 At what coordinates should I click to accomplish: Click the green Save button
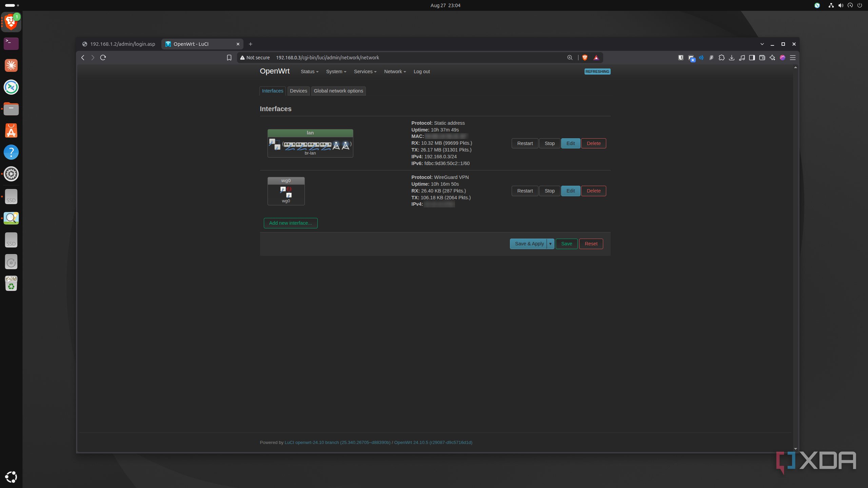(567, 244)
